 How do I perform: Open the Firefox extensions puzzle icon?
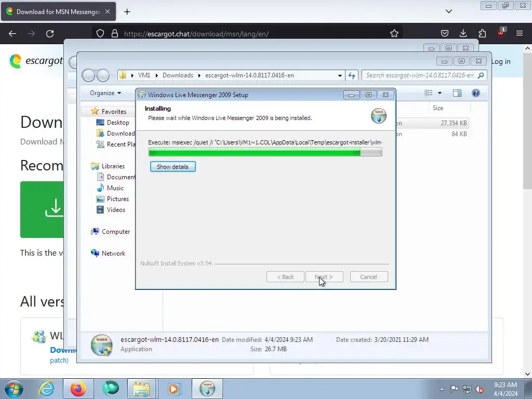pyautogui.click(x=482, y=34)
